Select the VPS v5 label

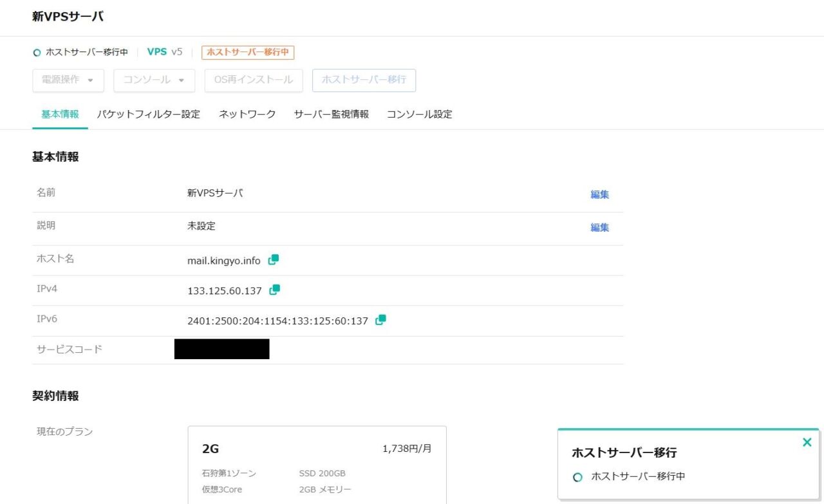coord(165,52)
